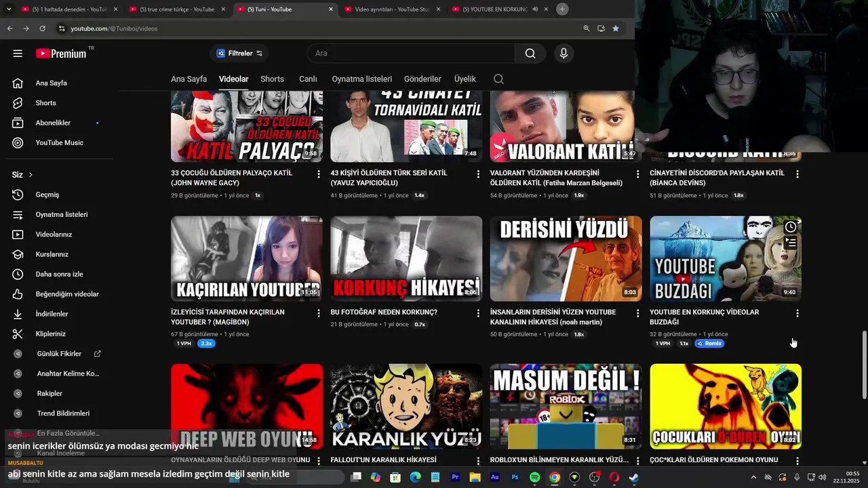
Task: Open options menu for YouTube En Korkunç Videolar Buzdağı
Action: tap(797, 313)
